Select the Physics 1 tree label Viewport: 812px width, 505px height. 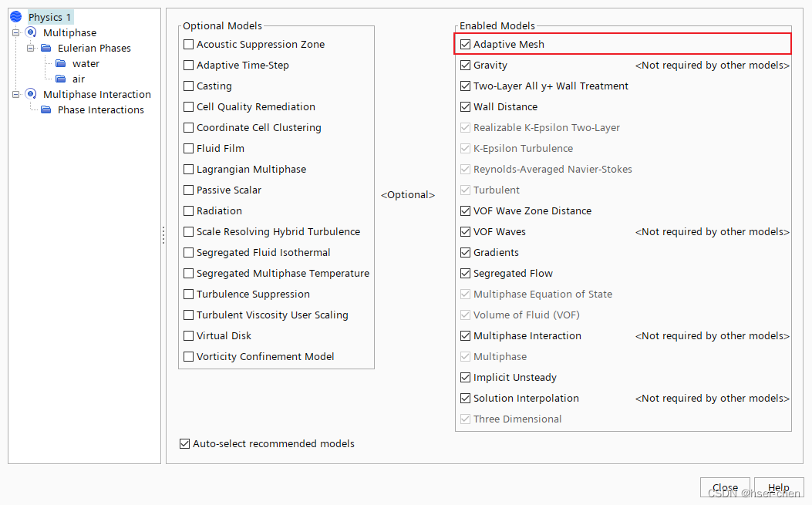point(49,17)
